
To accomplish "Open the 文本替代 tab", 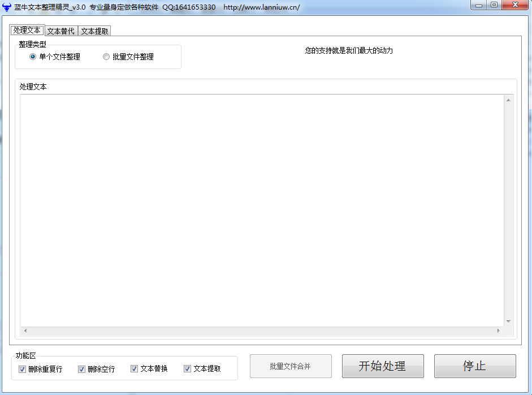I will 61,31.
